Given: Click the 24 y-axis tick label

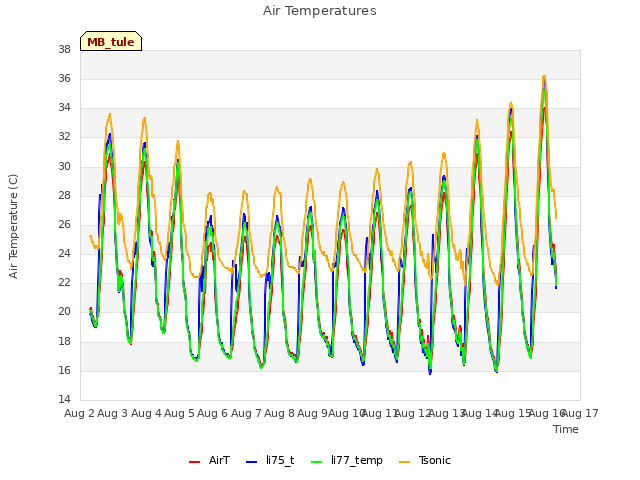Looking at the screenshot, I should click(x=64, y=254).
